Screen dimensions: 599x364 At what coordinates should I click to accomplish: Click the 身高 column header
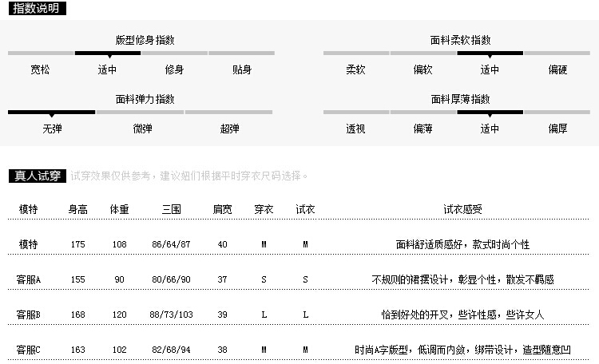point(78,209)
